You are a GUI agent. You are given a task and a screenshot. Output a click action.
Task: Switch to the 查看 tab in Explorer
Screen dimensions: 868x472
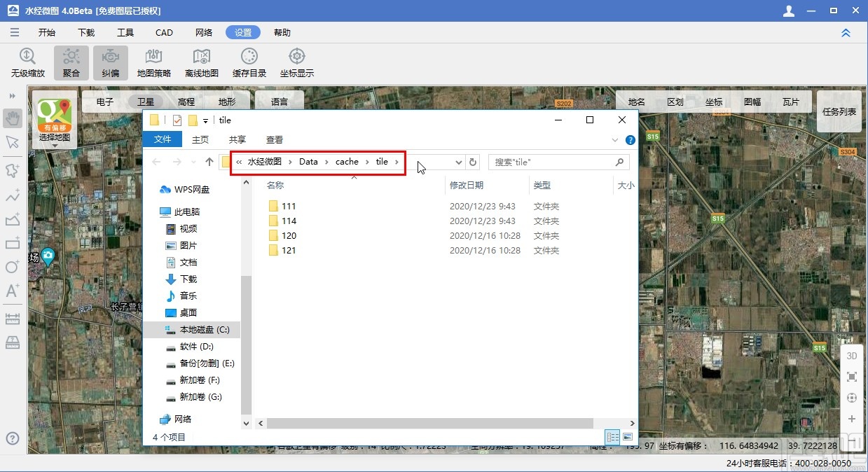point(275,139)
